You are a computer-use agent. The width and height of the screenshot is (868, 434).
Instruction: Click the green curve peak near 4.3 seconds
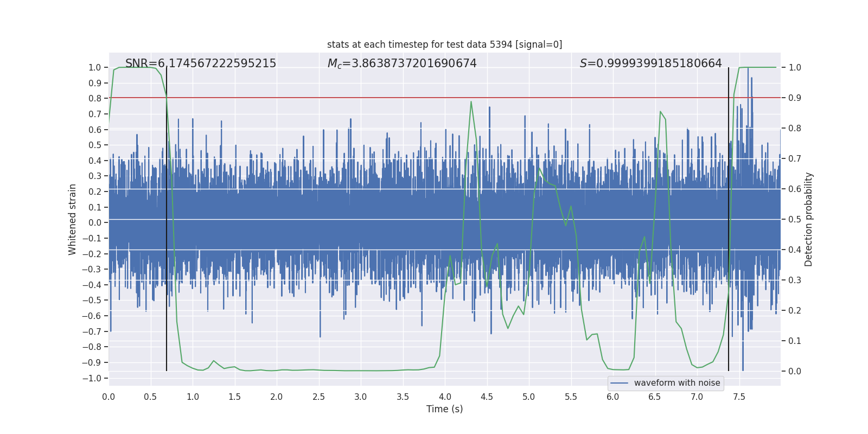471,102
